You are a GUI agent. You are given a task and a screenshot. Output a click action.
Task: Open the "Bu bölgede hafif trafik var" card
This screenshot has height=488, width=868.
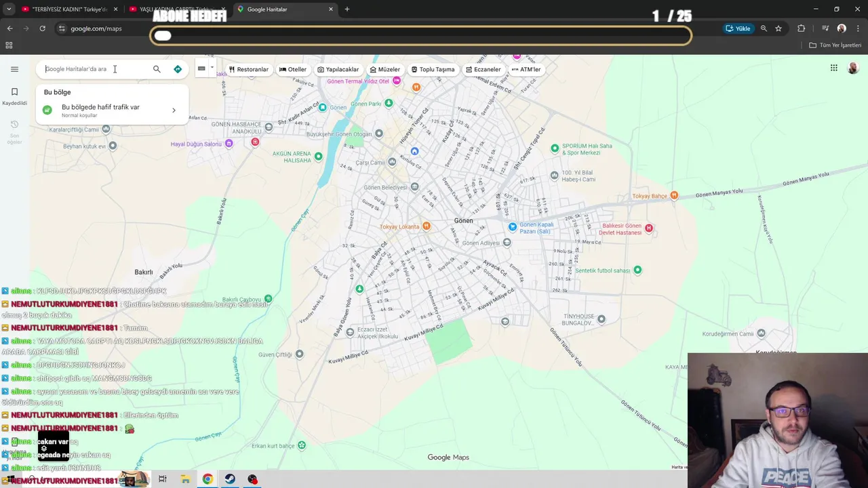click(x=112, y=110)
